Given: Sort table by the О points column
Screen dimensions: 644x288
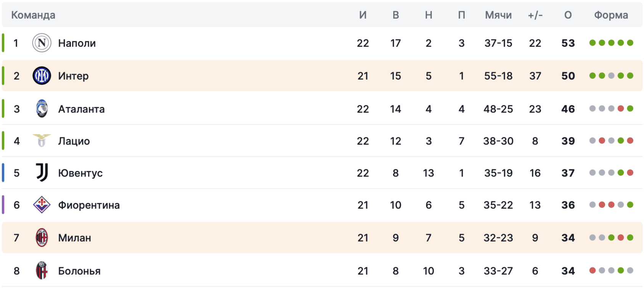Looking at the screenshot, I should pos(568,15).
